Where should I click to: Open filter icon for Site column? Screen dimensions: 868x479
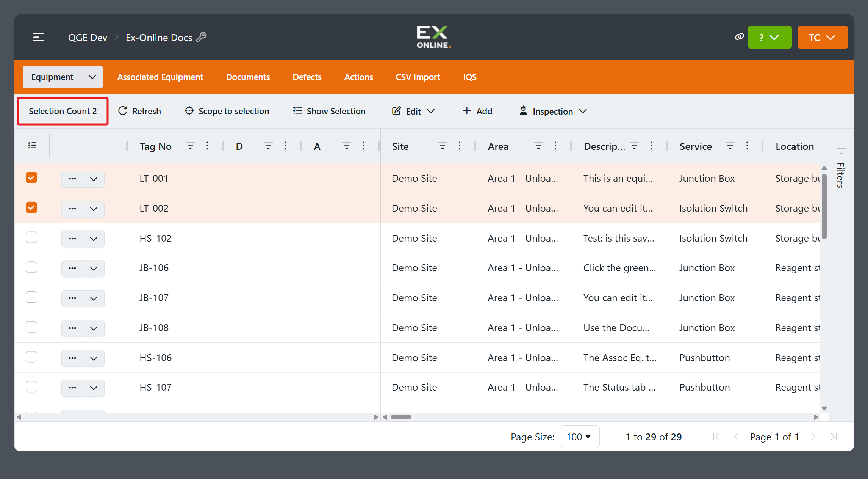442,146
